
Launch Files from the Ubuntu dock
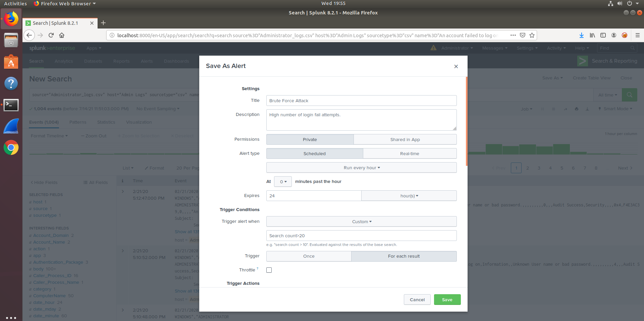point(11,40)
